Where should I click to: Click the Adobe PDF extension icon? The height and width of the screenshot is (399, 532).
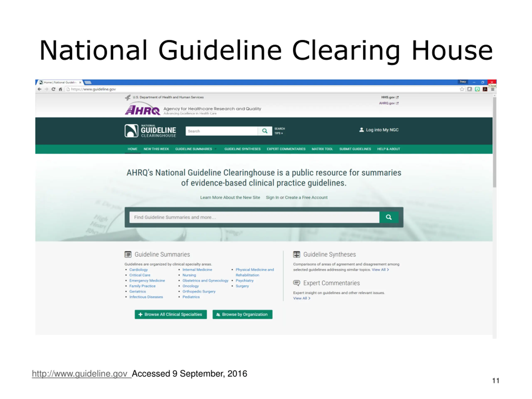[485, 89]
